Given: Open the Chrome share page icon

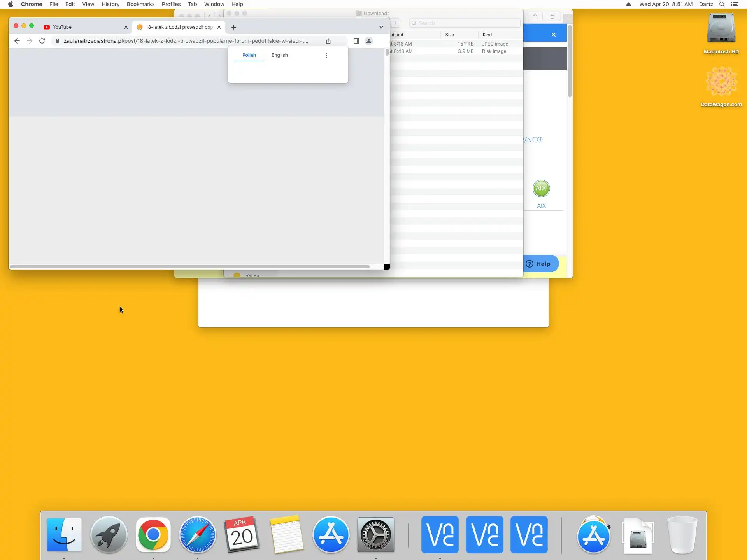Looking at the screenshot, I should click(328, 41).
